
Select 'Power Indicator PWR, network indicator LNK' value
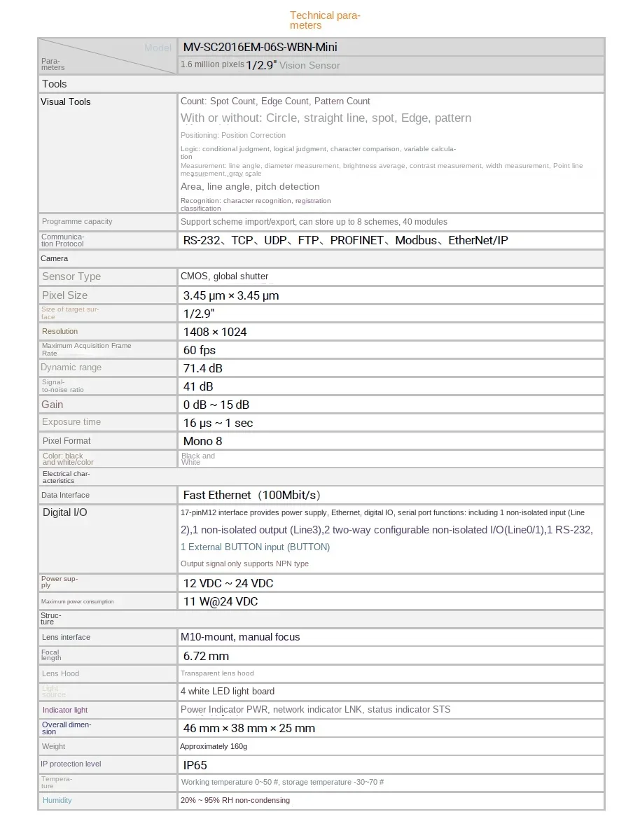315,710
